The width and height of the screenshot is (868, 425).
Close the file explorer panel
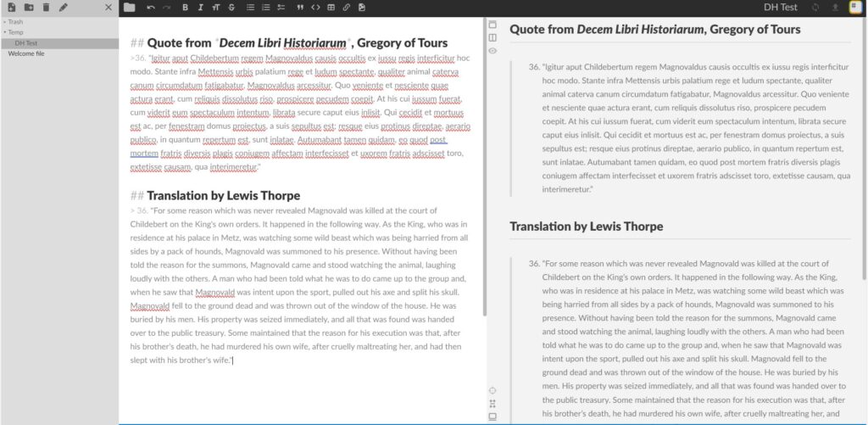click(108, 7)
